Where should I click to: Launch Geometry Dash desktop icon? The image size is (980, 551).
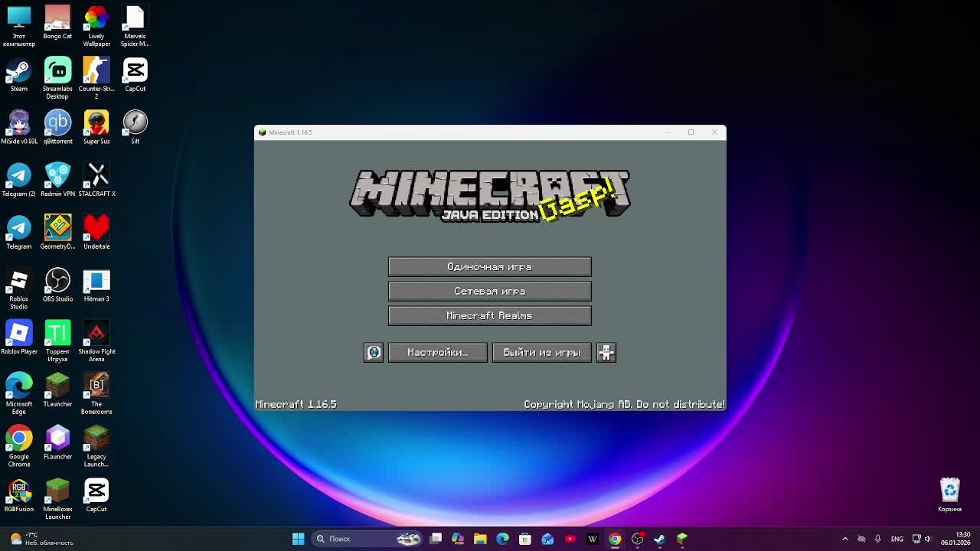57,233
